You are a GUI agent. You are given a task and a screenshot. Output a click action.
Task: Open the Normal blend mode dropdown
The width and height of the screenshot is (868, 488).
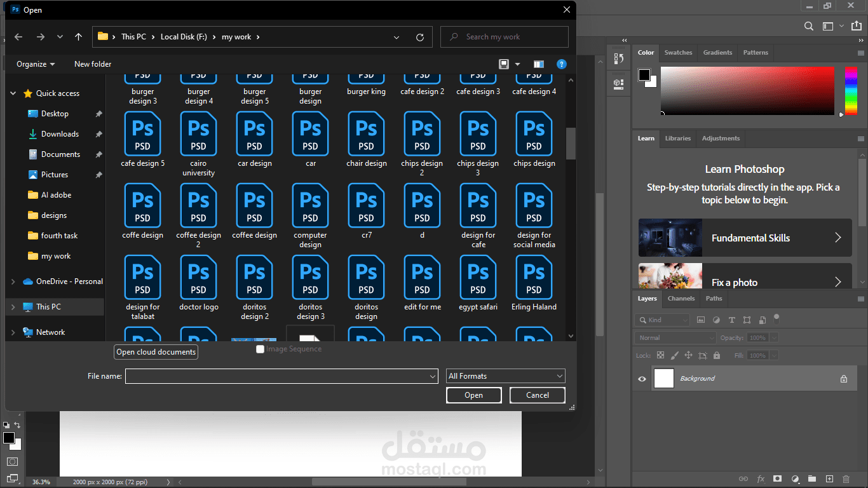coord(675,338)
